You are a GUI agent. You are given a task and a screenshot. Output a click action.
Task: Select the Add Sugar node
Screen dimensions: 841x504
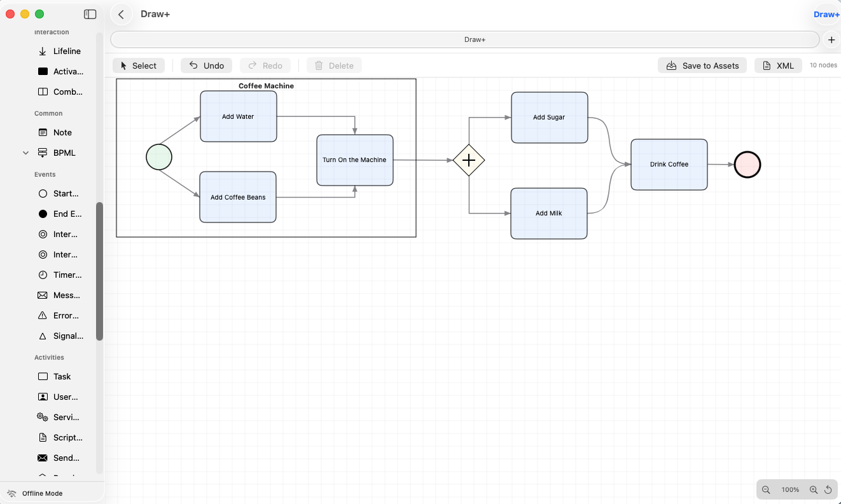coord(550,118)
